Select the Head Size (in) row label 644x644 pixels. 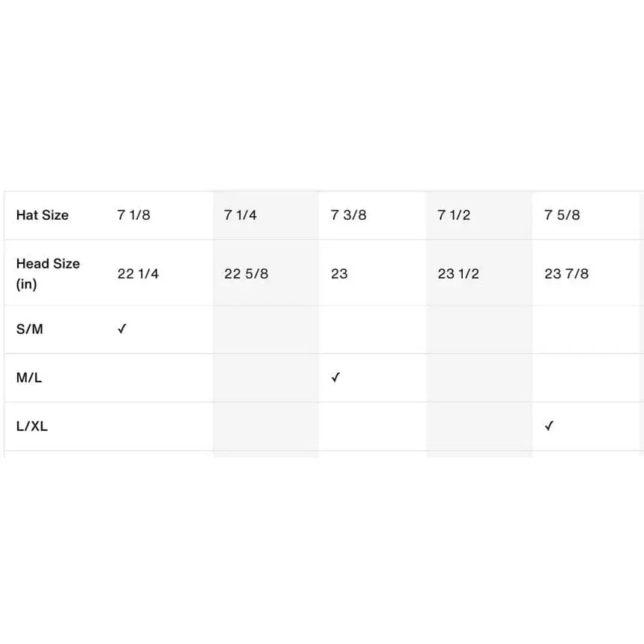click(48, 274)
